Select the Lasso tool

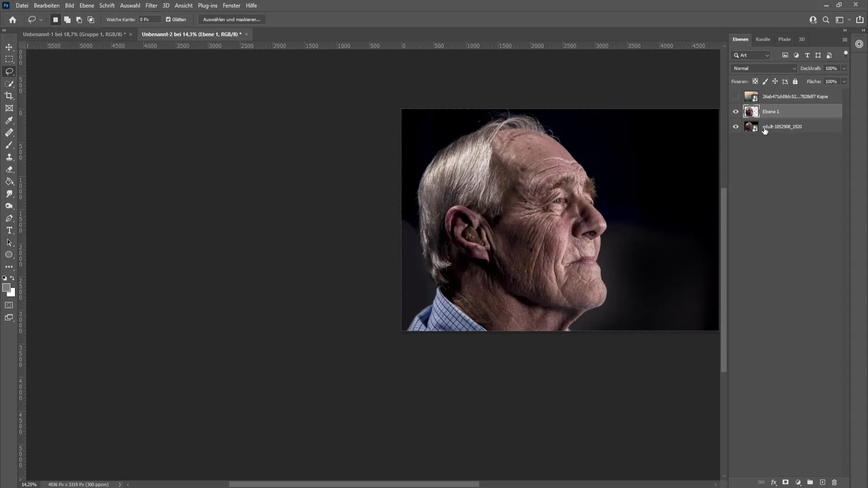pyautogui.click(x=9, y=71)
